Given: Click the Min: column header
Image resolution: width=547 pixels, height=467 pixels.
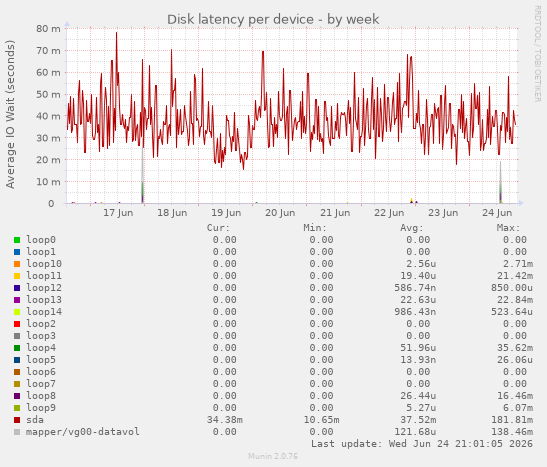Looking at the screenshot, I should (x=315, y=228).
